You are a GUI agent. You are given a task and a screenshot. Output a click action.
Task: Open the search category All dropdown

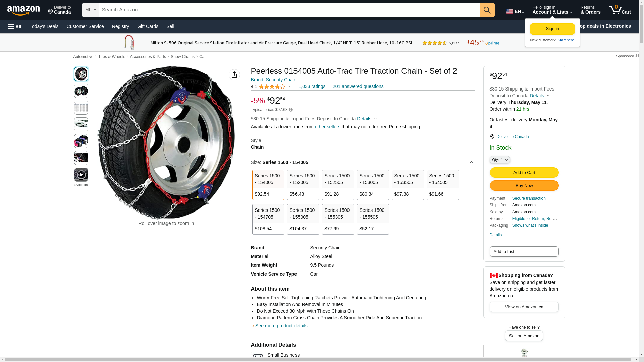[90, 10]
